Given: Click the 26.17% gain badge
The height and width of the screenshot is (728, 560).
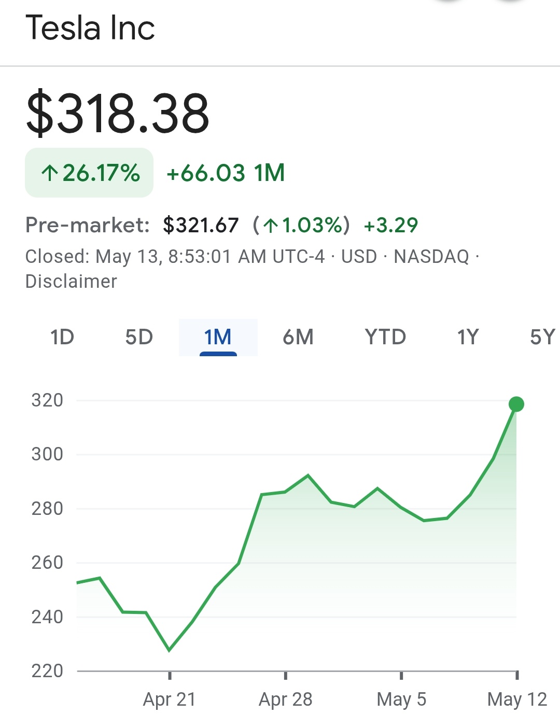Looking at the screenshot, I should coord(89,173).
